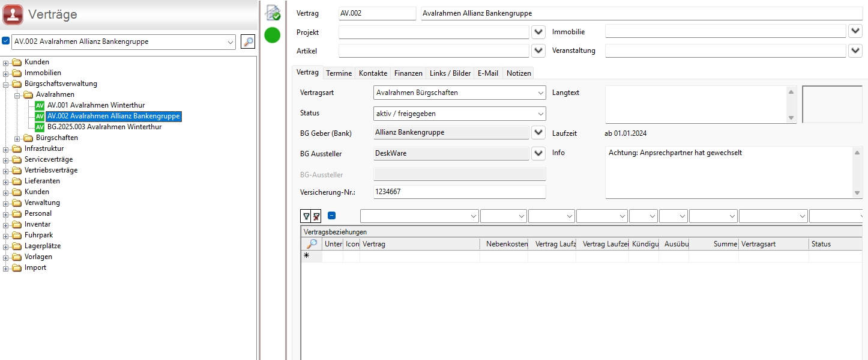The image size is (868, 360).
Task: Expand the Vorlagen tree node
Action: coord(6,257)
